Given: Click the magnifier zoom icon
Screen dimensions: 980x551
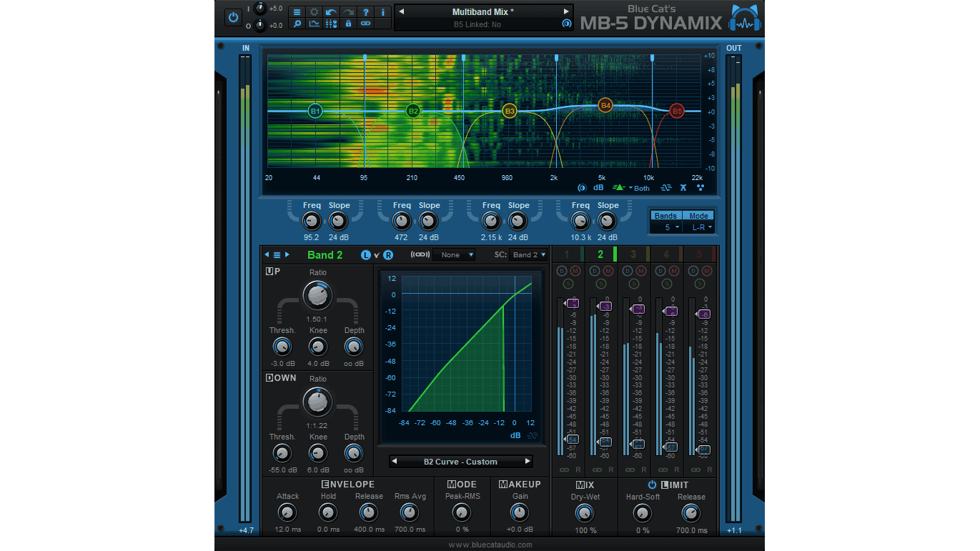Looking at the screenshot, I should click(x=297, y=24).
